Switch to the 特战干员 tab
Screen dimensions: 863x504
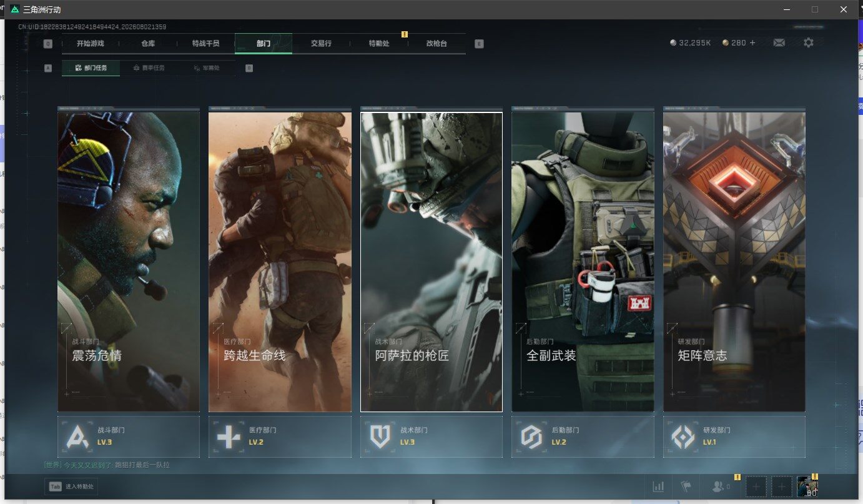205,44
